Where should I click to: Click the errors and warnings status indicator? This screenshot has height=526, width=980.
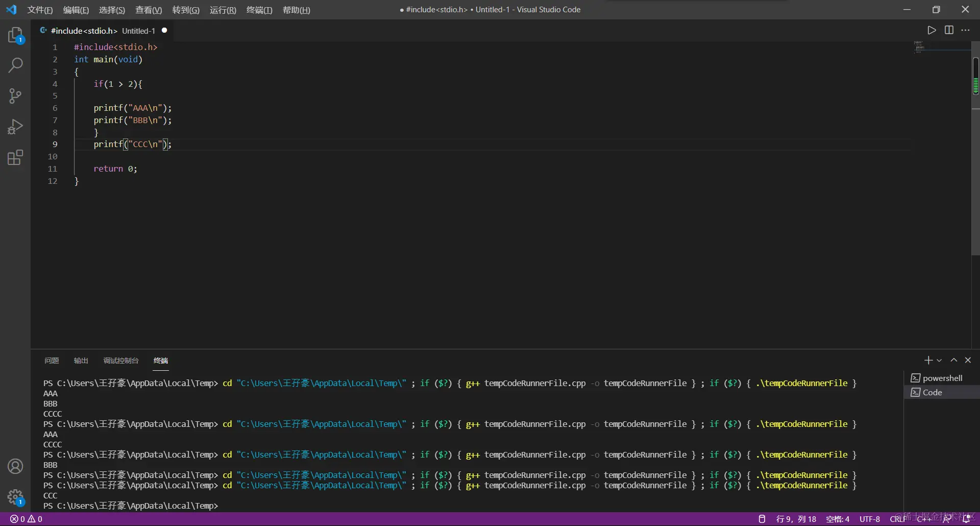click(x=26, y=519)
